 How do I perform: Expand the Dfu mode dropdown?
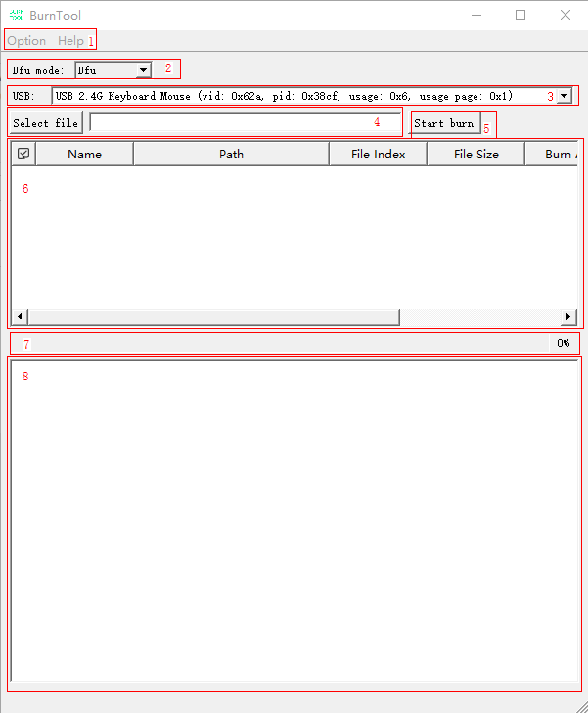(143, 70)
